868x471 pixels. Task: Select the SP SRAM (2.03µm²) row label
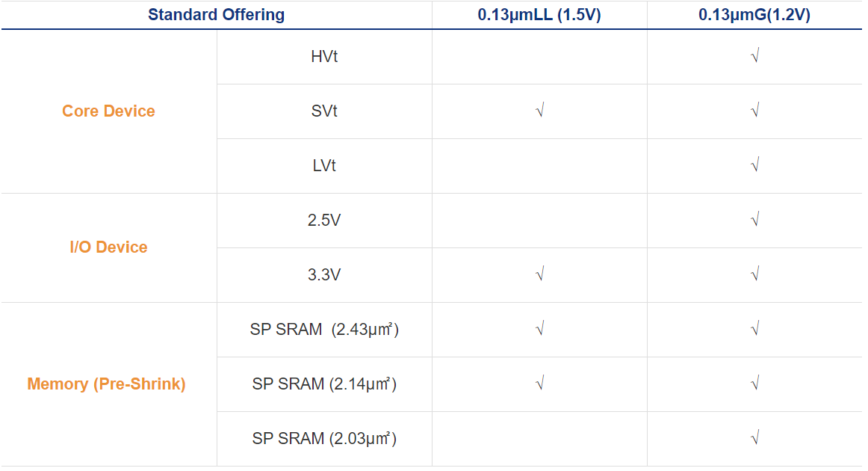[324, 439]
